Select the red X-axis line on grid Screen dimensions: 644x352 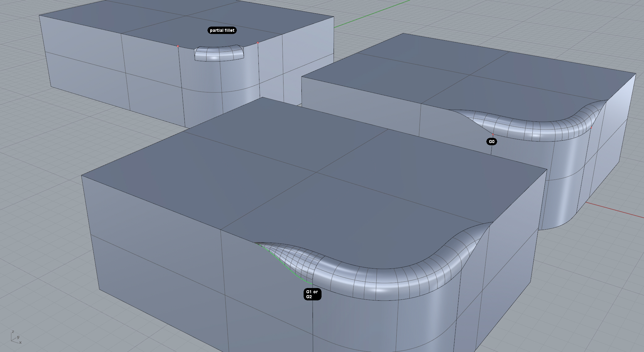point(615,210)
